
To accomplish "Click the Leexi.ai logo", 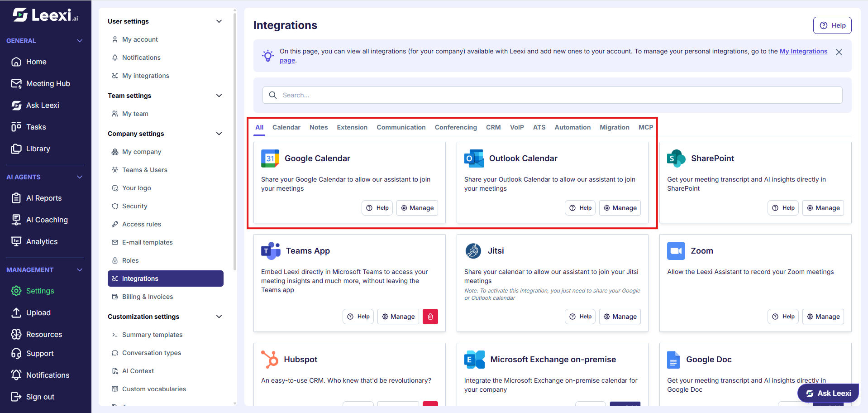I will coord(45,15).
